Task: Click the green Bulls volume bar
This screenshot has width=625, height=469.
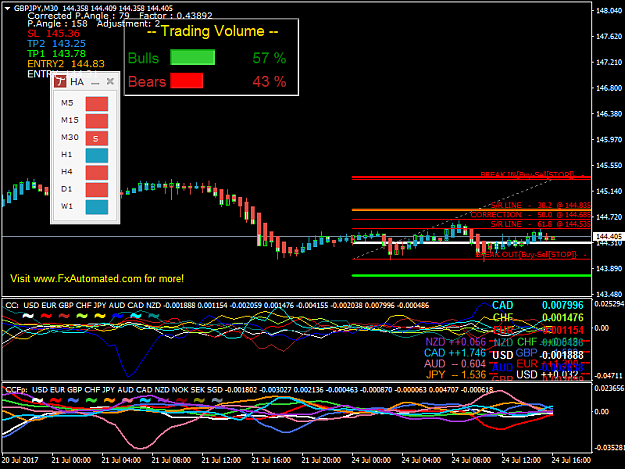Action: (x=193, y=57)
